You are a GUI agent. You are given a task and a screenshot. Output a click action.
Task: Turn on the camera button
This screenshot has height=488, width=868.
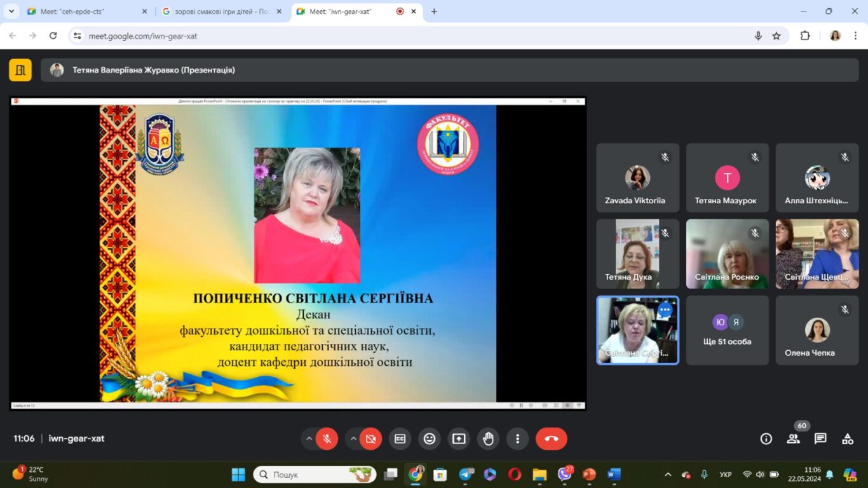(370, 438)
